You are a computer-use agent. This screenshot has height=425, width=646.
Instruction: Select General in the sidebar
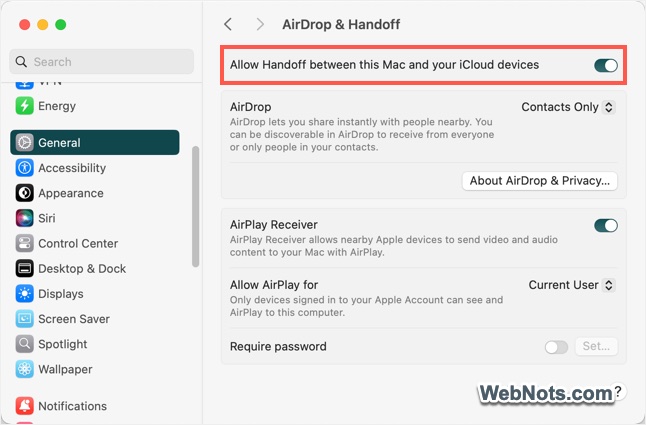pyautogui.click(x=95, y=142)
